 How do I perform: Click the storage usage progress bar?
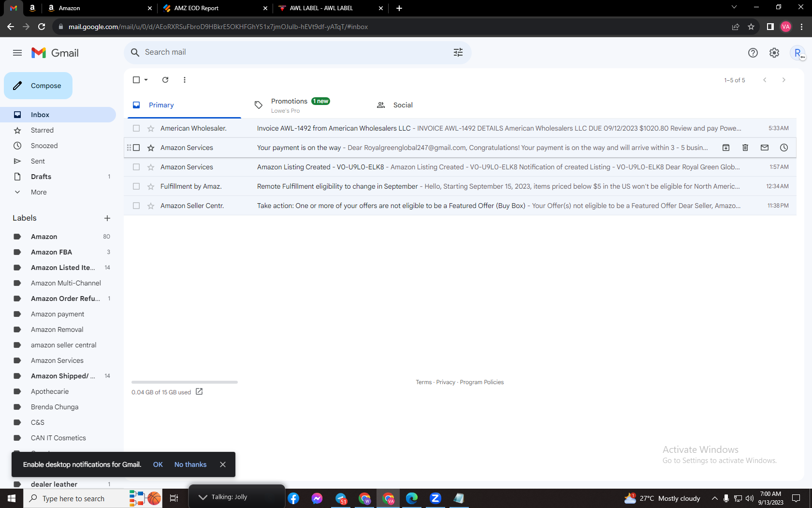tap(185, 382)
